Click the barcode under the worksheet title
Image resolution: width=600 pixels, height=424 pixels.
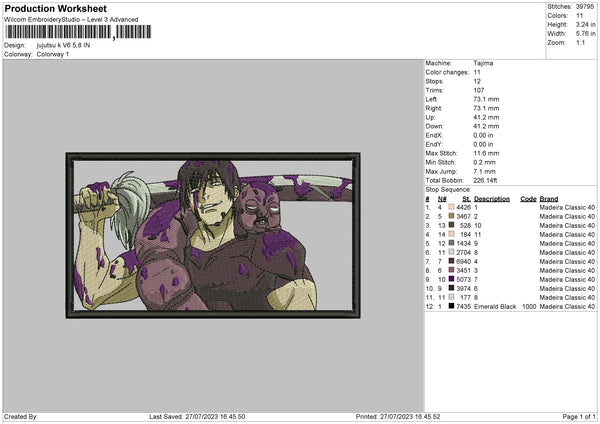click(78, 32)
